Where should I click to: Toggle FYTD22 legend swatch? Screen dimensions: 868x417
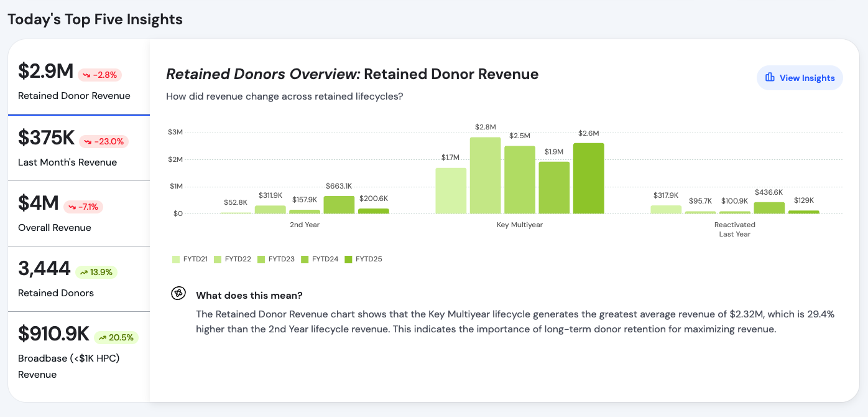(233, 259)
